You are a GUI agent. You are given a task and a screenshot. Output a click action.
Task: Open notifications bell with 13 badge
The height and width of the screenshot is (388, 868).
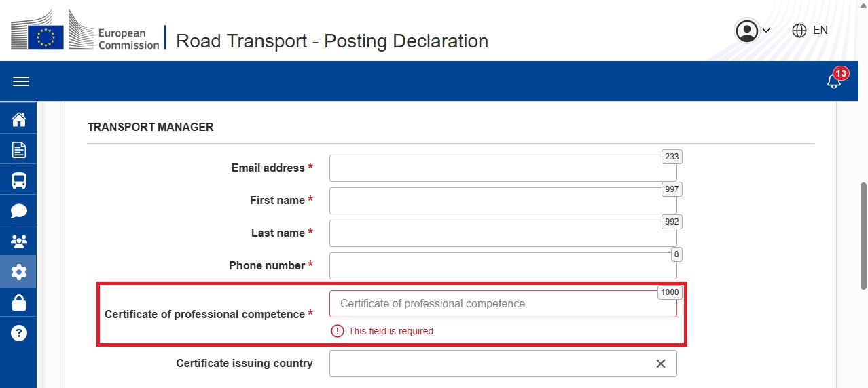[834, 81]
